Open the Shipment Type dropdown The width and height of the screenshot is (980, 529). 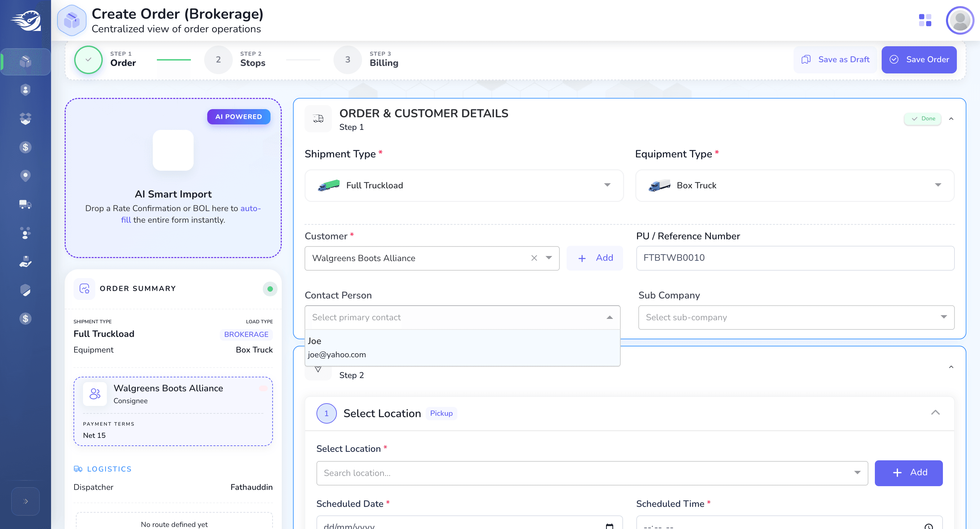point(464,185)
